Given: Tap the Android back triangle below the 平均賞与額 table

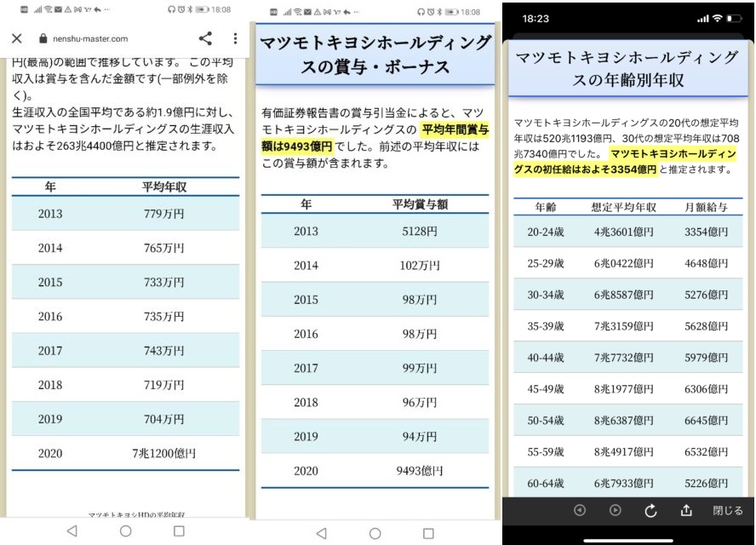Looking at the screenshot, I should (x=322, y=533).
